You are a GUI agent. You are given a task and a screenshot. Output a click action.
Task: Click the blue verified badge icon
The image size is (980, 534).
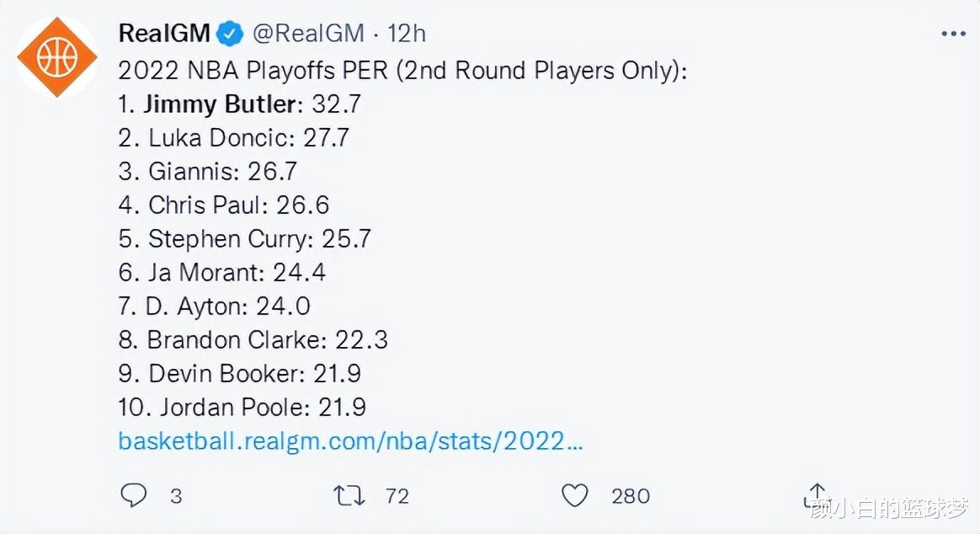pos(230,33)
